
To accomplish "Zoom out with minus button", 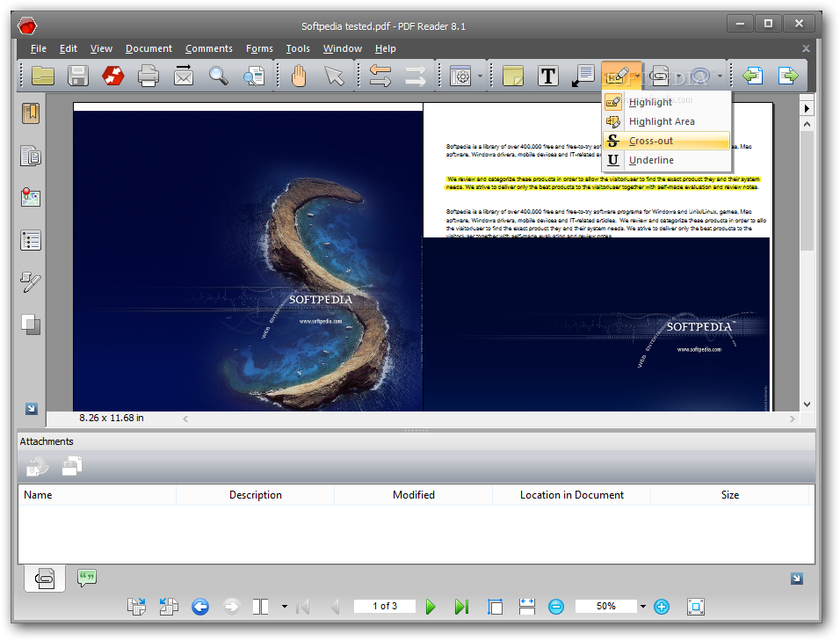I will click(556, 607).
